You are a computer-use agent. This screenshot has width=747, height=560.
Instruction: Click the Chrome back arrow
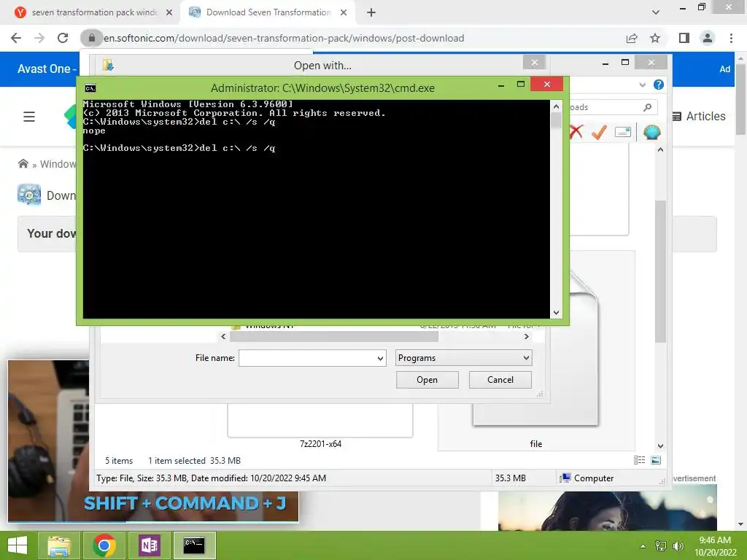[16, 38]
